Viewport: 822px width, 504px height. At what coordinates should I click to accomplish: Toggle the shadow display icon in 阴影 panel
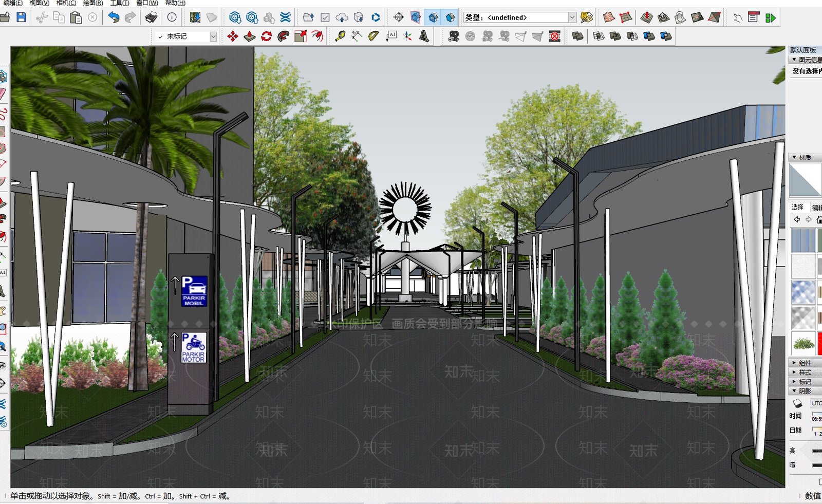coord(797,403)
